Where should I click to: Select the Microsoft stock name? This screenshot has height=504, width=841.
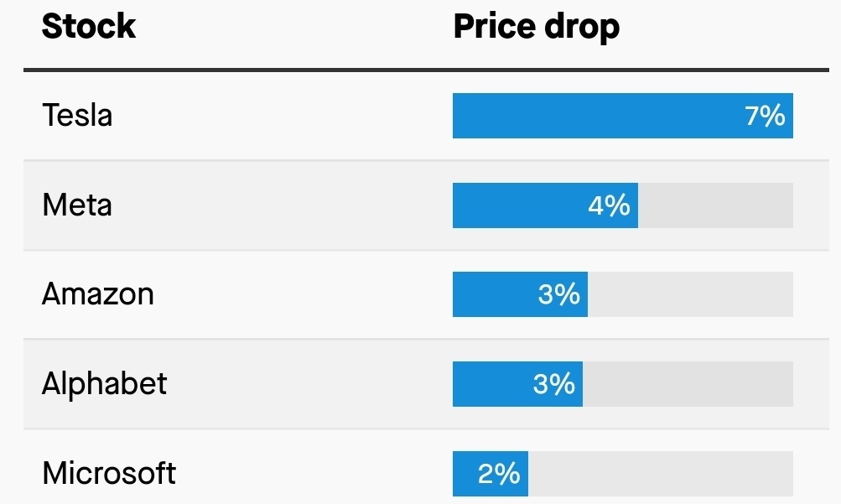click(x=109, y=473)
